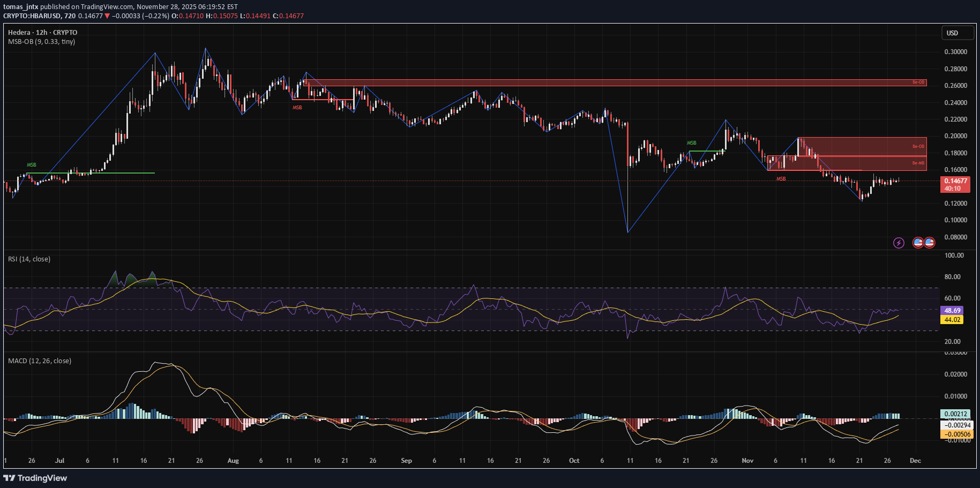Viewport: 980px width, 488px height.
Task: Click the right price scale to adjust it
Action: coord(957,134)
